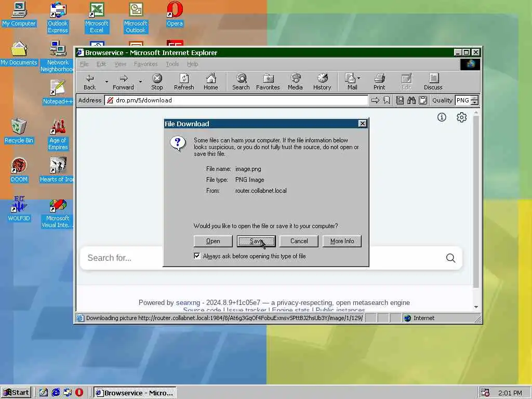Click the image.png file name text
This screenshot has width=532, height=399.
coord(248,169)
